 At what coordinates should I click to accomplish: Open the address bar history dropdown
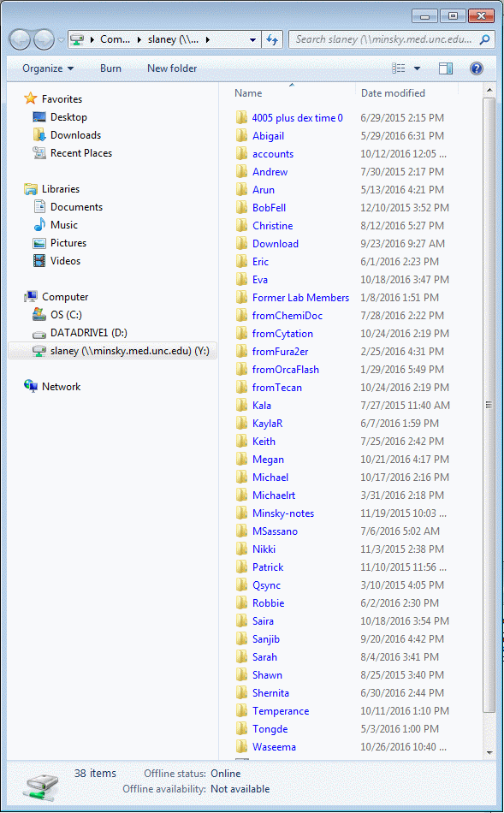click(252, 39)
